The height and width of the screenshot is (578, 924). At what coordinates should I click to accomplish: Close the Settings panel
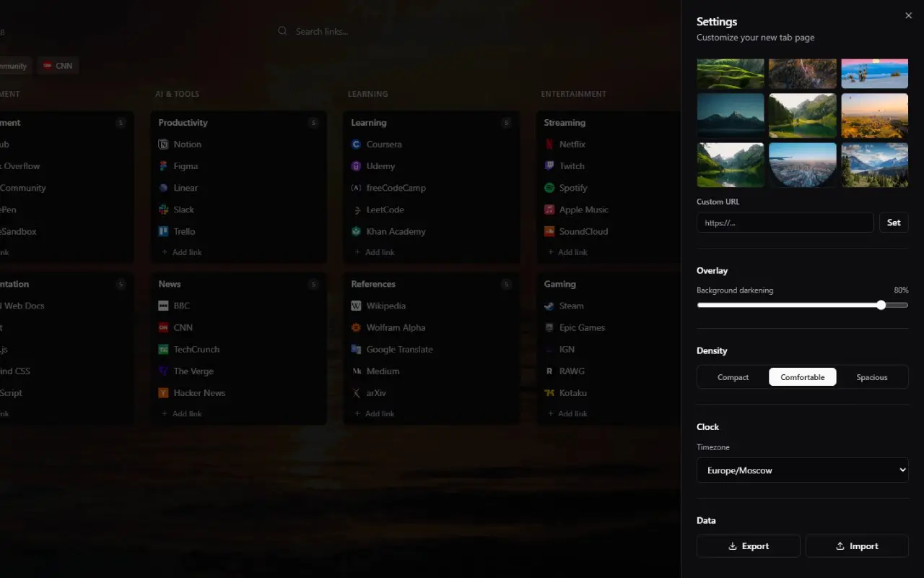[908, 16]
